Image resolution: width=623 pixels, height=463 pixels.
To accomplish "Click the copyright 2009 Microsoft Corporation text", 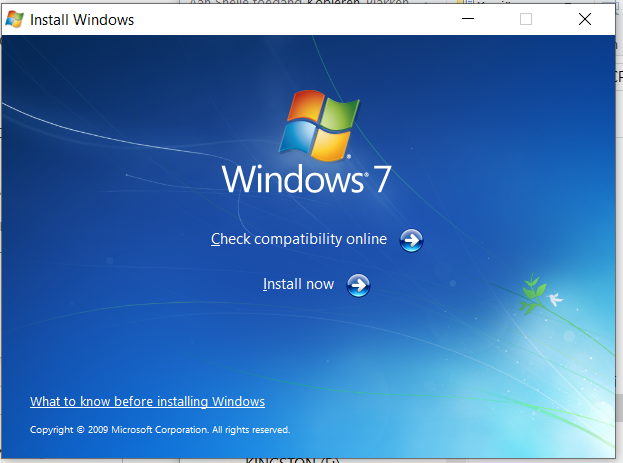I will [x=160, y=430].
